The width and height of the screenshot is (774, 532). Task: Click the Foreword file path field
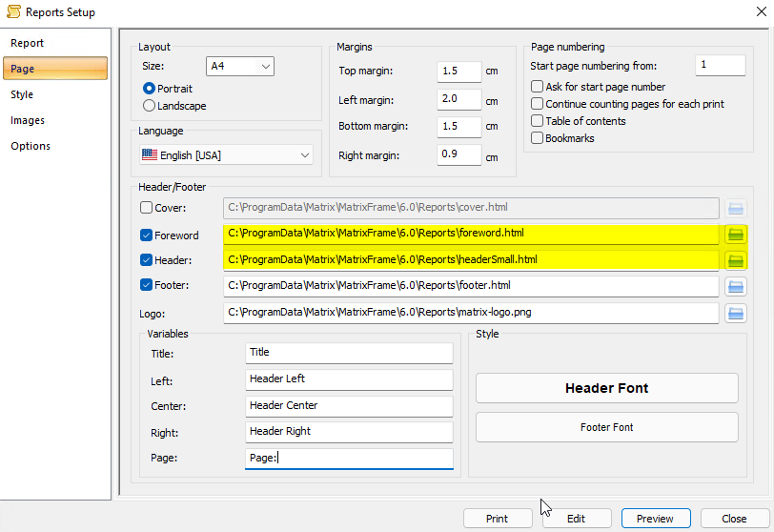coord(471,234)
